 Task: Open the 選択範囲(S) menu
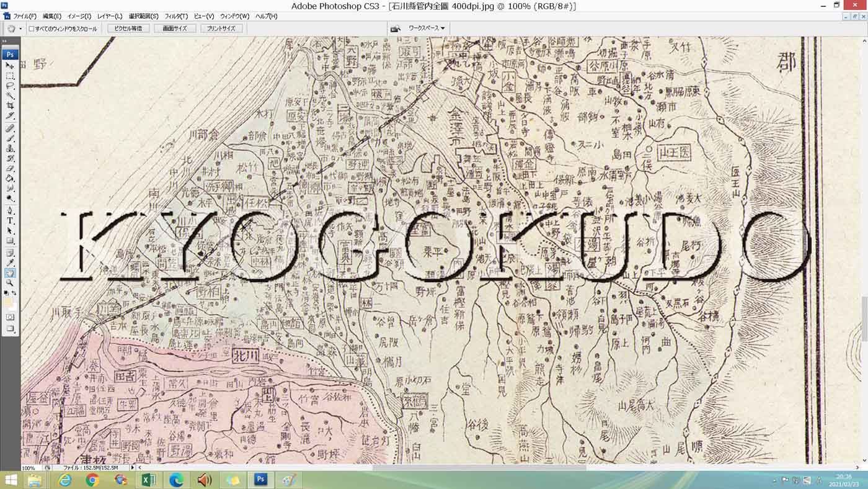click(x=143, y=16)
